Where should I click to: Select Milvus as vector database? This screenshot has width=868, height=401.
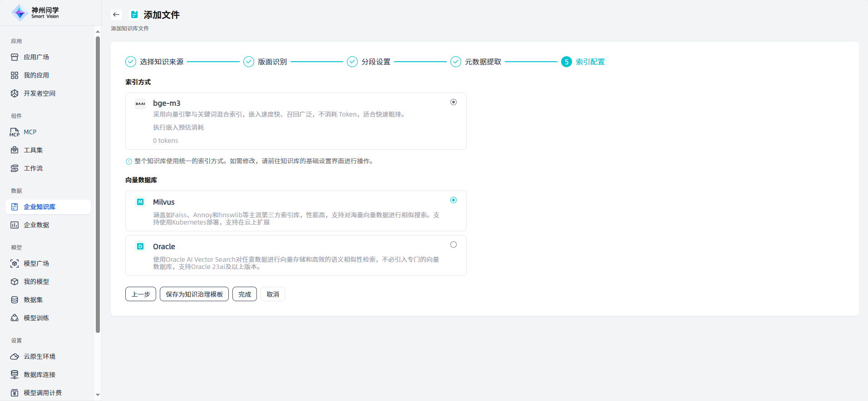click(x=453, y=200)
